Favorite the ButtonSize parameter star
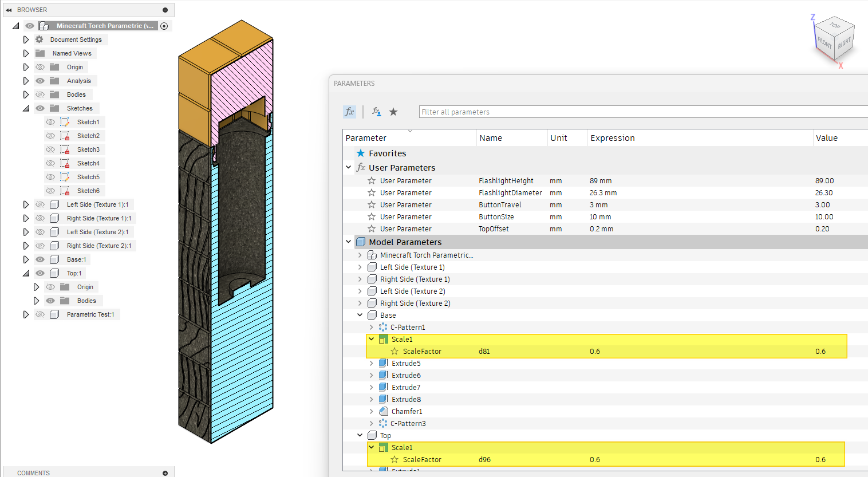 372,216
